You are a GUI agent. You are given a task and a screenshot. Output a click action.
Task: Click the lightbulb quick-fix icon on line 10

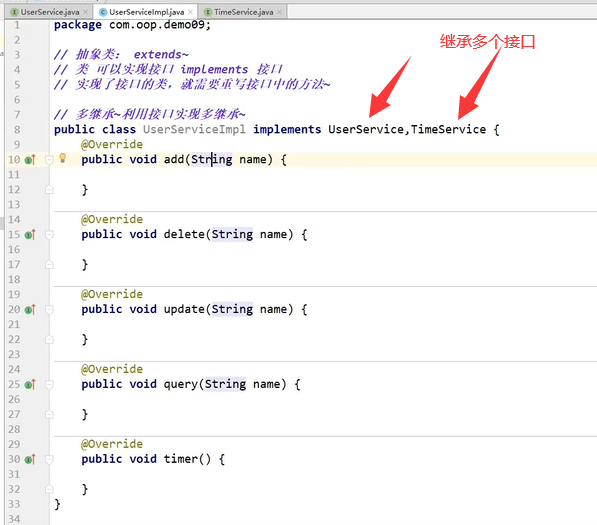click(x=63, y=158)
